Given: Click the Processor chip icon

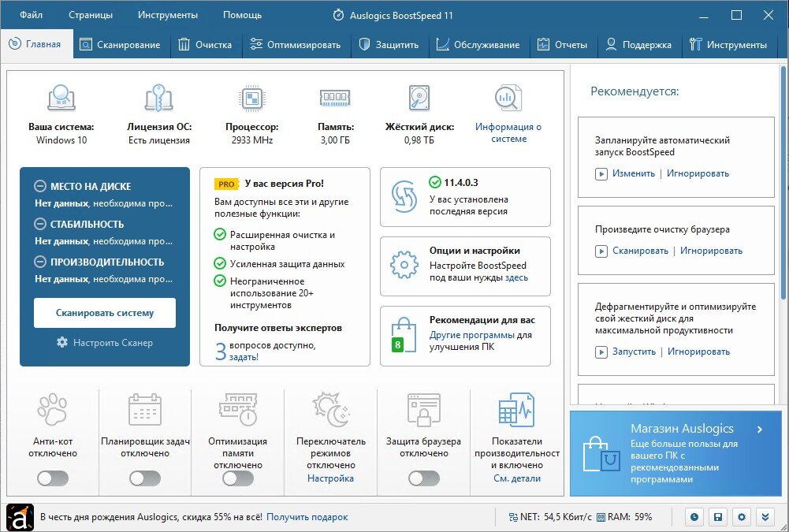Looking at the screenshot, I should pyautogui.click(x=251, y=98).
